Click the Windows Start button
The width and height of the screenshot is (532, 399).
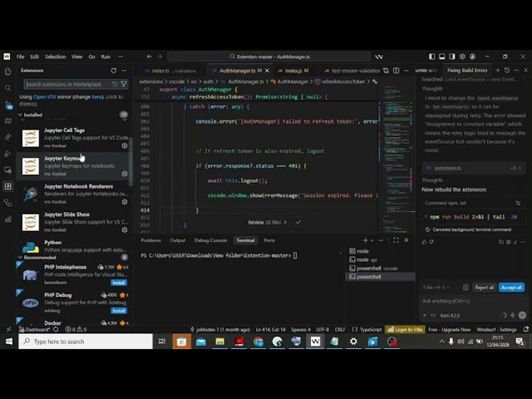pos(9,341)
